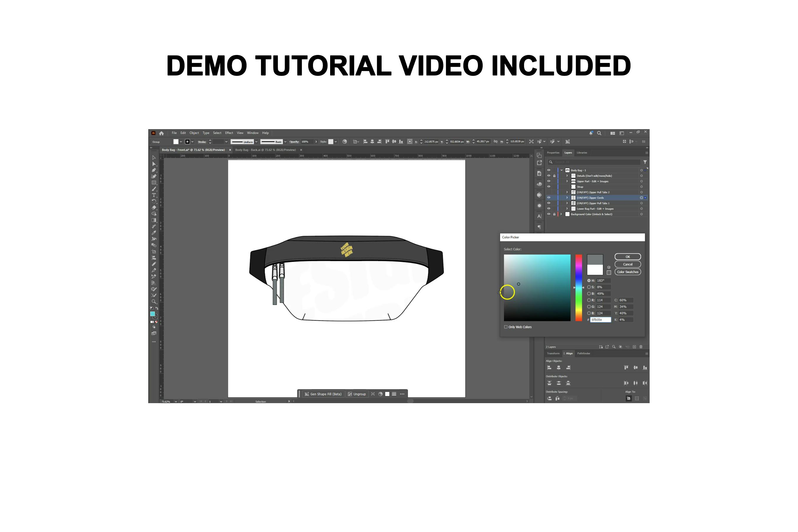Click inside the color field gradient
This screenshot has height=532, width=798.
(x=537, y=288)
